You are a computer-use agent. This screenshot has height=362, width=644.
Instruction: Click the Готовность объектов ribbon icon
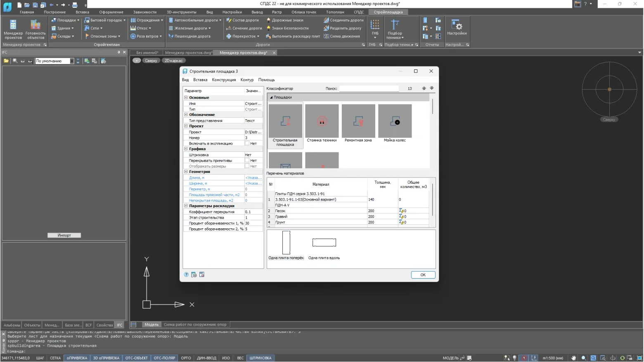pyautogui.click(x=36, y=29)
